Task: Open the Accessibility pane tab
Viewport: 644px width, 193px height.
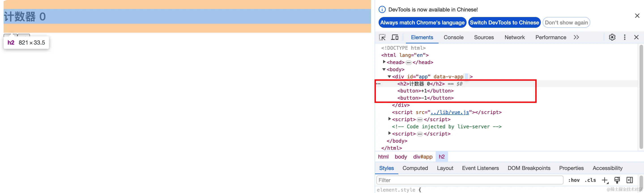Action: click(608, 168)
